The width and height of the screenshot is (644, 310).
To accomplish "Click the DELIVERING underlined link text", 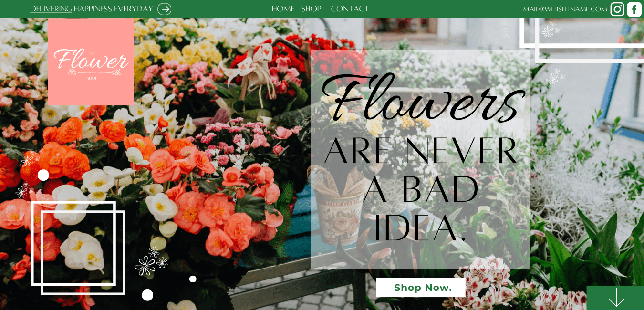I will coord(51,9).
